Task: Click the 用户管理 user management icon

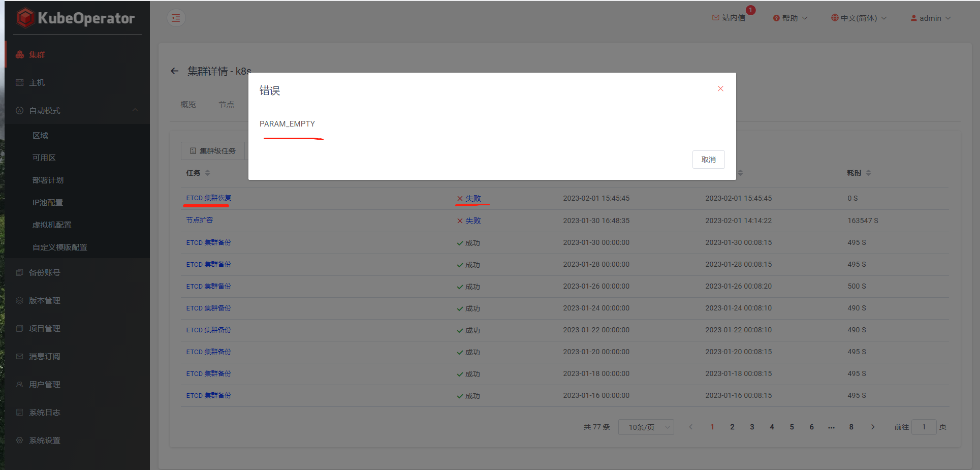Action: pyautogui.click(x=20, y=384)
